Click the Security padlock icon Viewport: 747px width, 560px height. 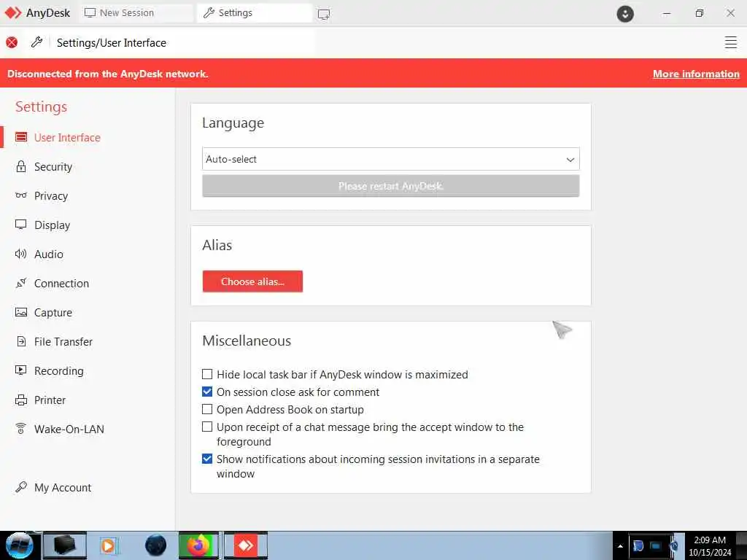point(21,166)
